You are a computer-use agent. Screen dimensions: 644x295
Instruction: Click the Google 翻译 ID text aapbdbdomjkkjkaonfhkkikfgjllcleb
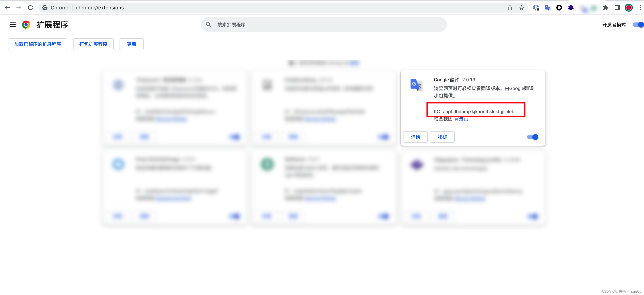(x=478, y=112)
